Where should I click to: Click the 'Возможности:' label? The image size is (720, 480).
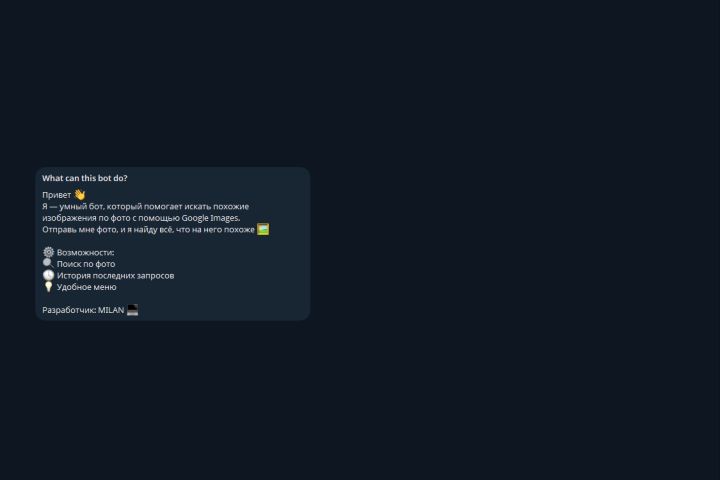[85, 253]
